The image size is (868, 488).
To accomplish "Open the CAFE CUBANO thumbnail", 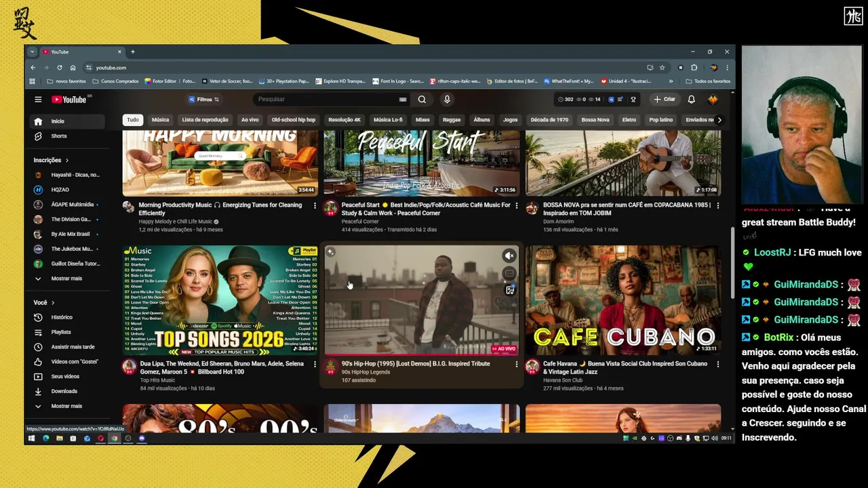I will click(x=623, y=300).
